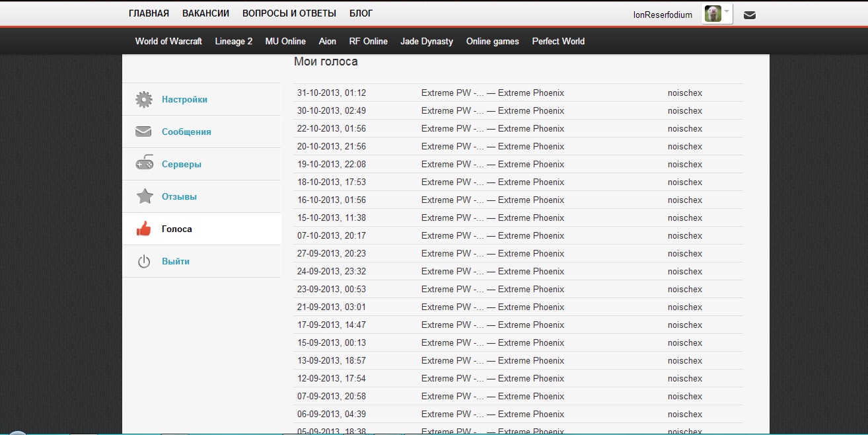Click the IonReserfodium username

pyautogui.click(x=663, y=15)
